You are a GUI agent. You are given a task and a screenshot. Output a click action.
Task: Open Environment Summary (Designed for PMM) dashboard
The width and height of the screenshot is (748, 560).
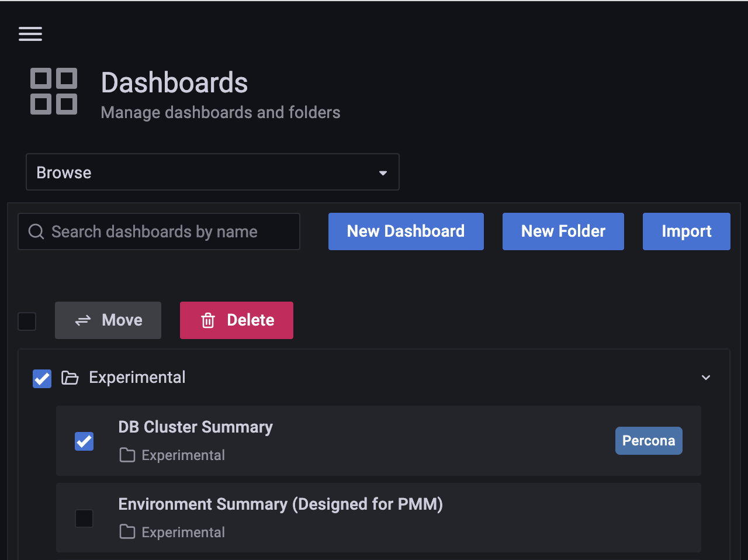280,504
